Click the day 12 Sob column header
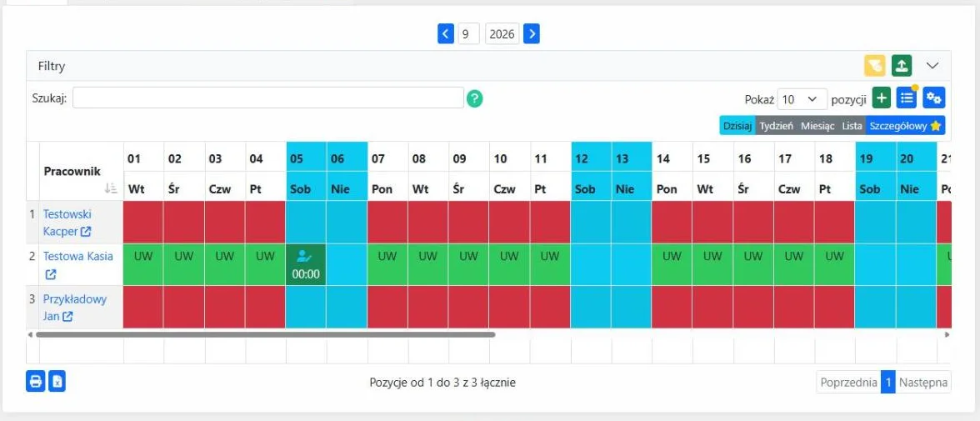 tap(591, 172)
